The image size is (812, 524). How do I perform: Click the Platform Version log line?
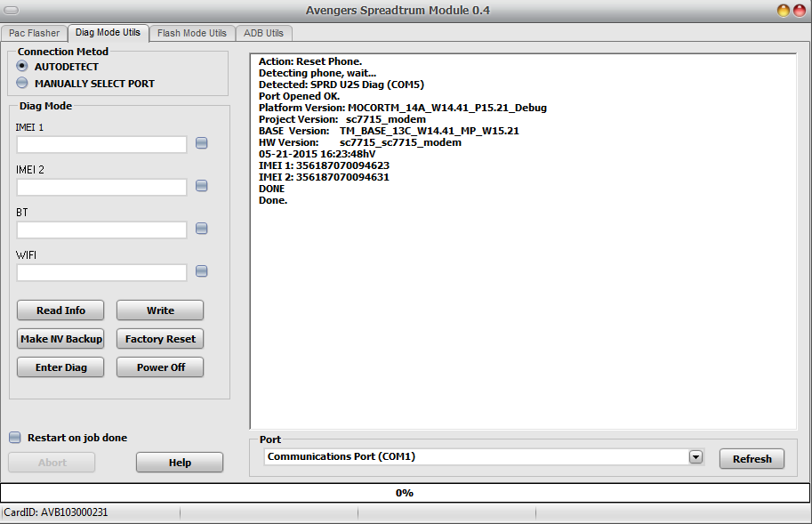click(402, 108)
